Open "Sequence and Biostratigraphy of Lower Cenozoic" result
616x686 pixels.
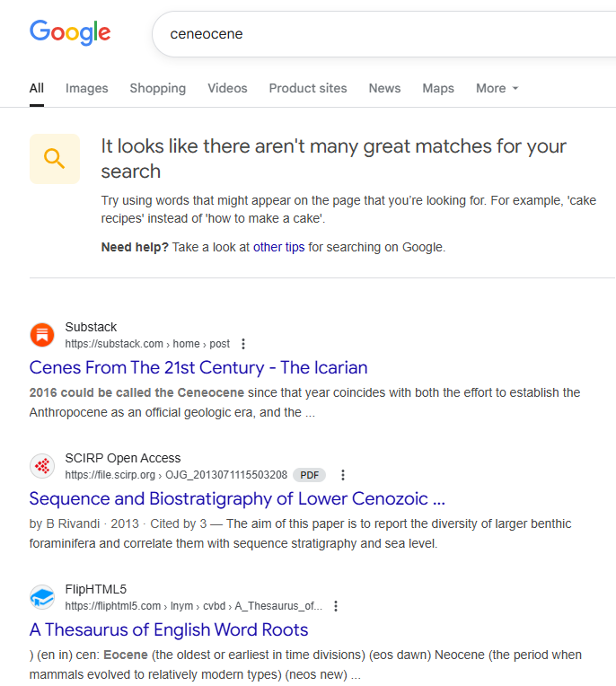tap(237, 498)
